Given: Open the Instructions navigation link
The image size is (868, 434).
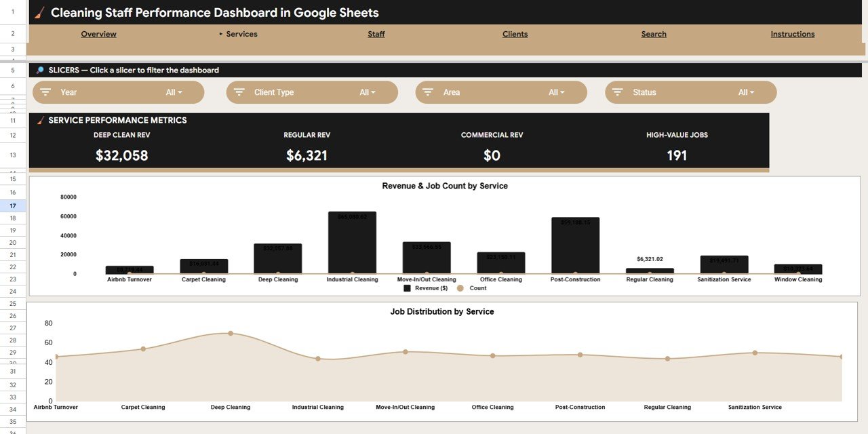Looking at the screenshot, I should [793, 34].
